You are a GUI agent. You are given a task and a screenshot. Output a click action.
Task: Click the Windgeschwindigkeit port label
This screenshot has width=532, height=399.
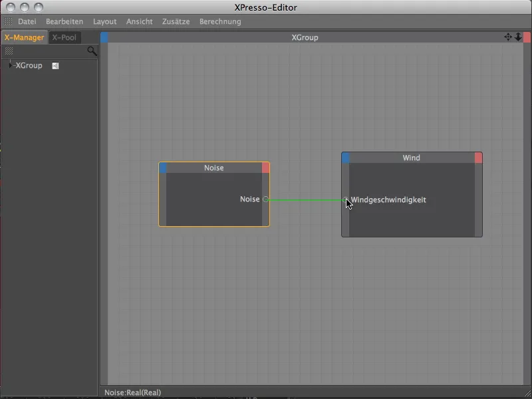coord(388,200)
